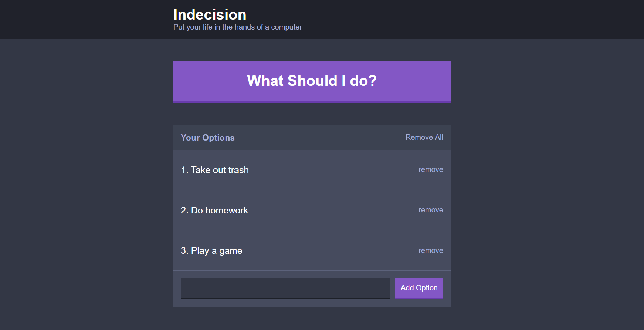Delete the third option with its remove link
Image resolution: width=644 pixels, height=330 pixels.
click(430, 251)
